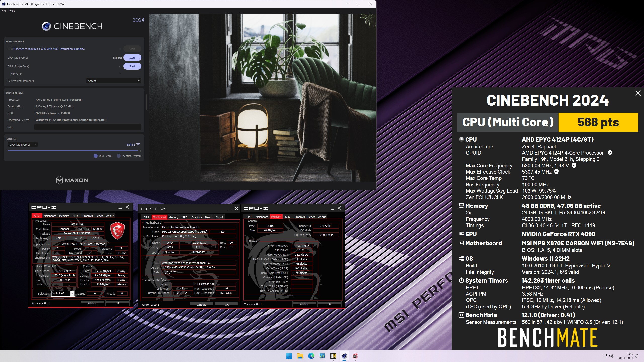Open the taskbar app between Edge and BenchMate

click(x=322, y=356)
